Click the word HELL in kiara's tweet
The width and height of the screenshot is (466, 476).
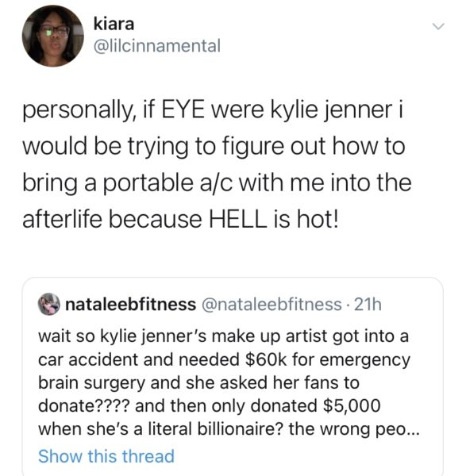point(237,219)
